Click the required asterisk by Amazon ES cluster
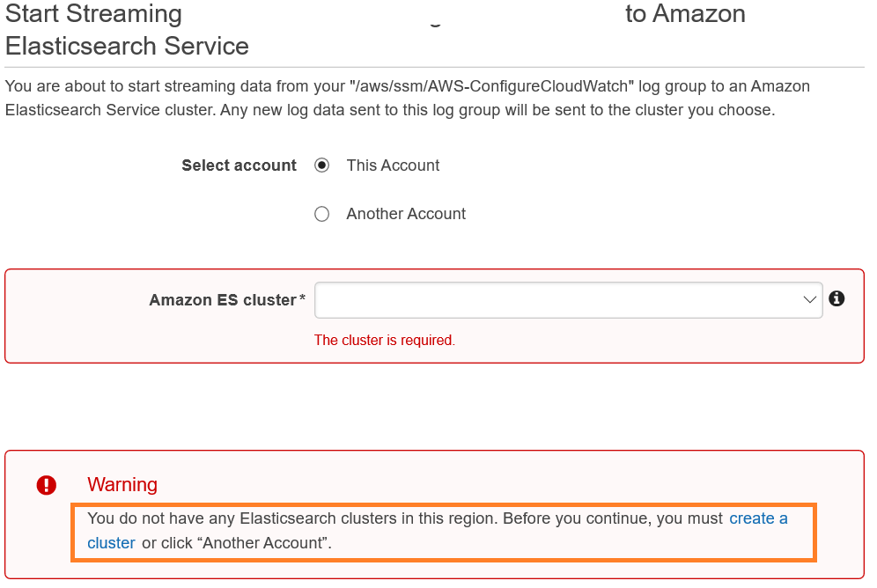The width and height of the screenshot is (877, 588). [x=303, y=299]
